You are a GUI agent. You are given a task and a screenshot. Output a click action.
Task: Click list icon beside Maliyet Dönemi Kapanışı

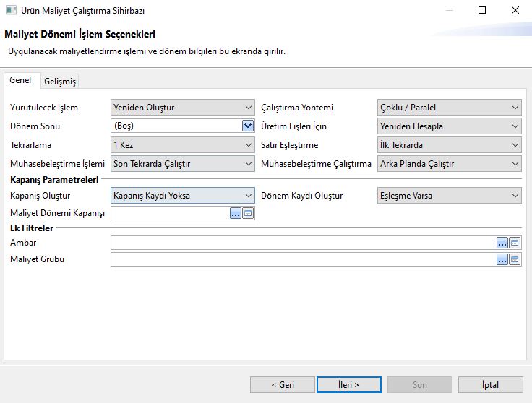[248, 213]
